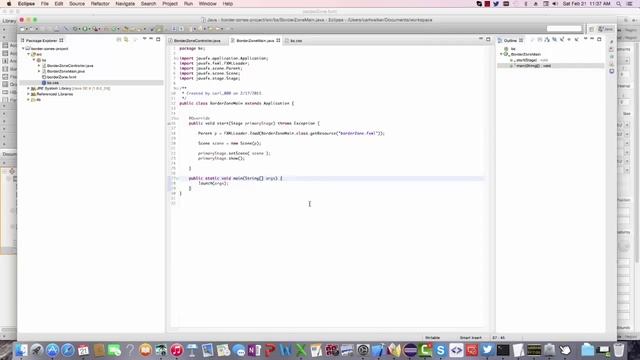Click launch(args); line in editor

coord(213,184)
